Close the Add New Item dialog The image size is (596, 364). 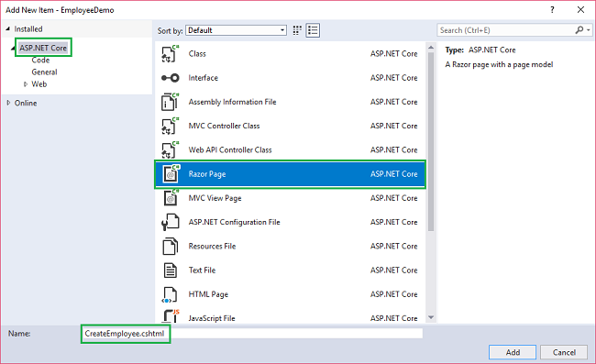(580, 10)
